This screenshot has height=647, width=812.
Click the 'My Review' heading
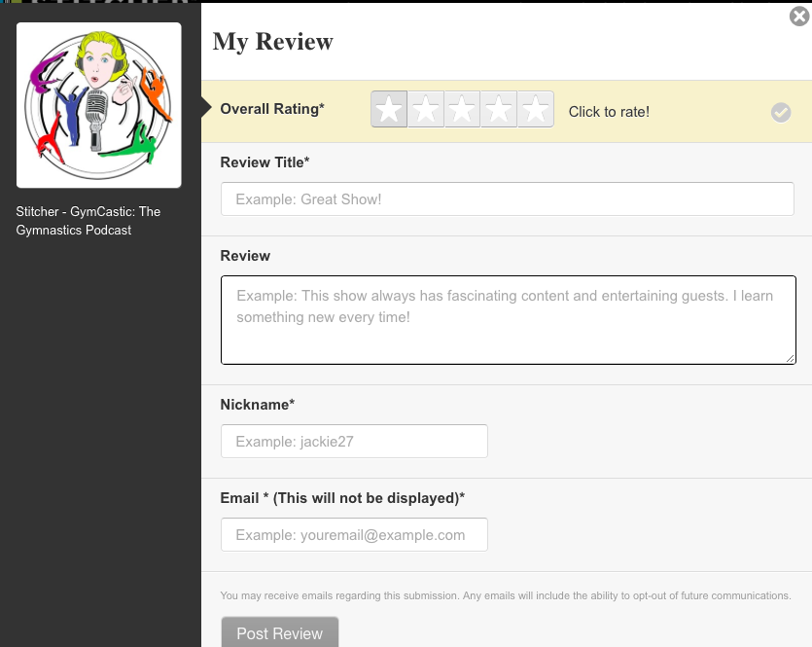click(x=273, y=42)
